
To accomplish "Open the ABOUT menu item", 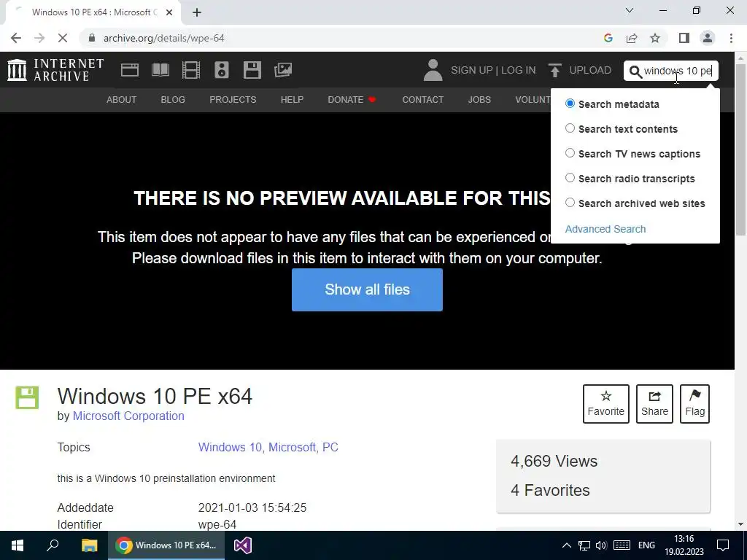I will [122, 99].
